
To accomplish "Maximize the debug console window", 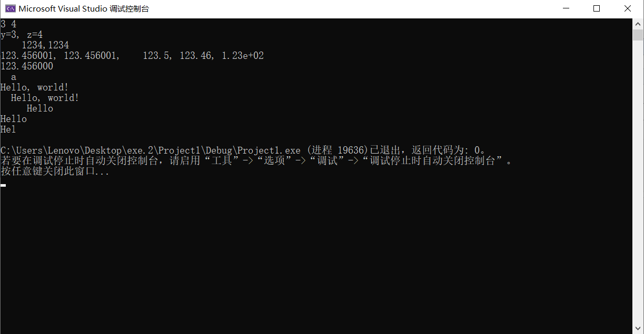I will click(x=597, y=8).
